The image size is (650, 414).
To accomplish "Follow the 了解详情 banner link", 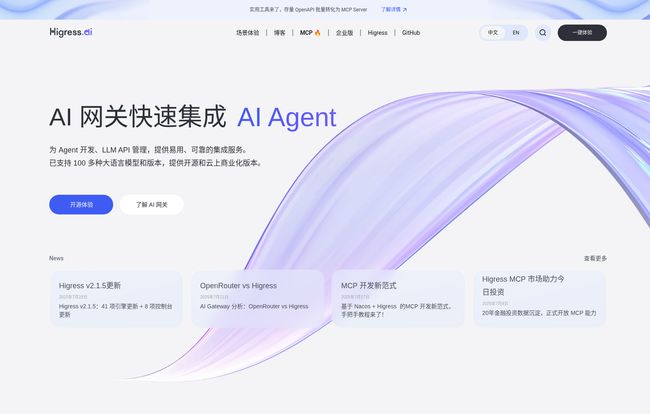I will pos(394,10).
